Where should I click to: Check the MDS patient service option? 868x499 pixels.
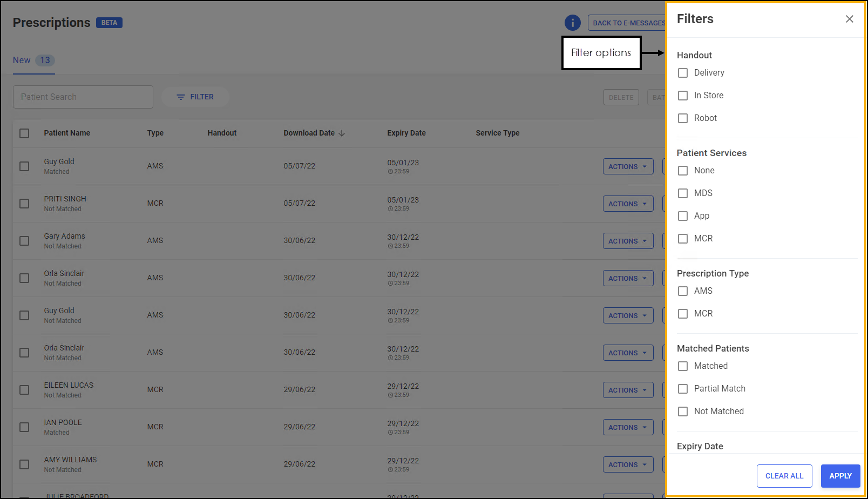[x=683, y=193]
